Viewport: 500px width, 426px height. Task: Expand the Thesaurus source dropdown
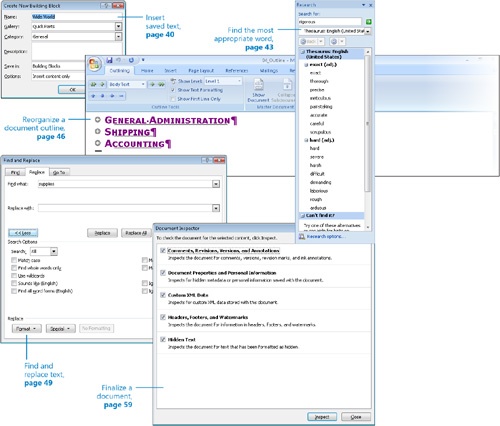point(368,31)
